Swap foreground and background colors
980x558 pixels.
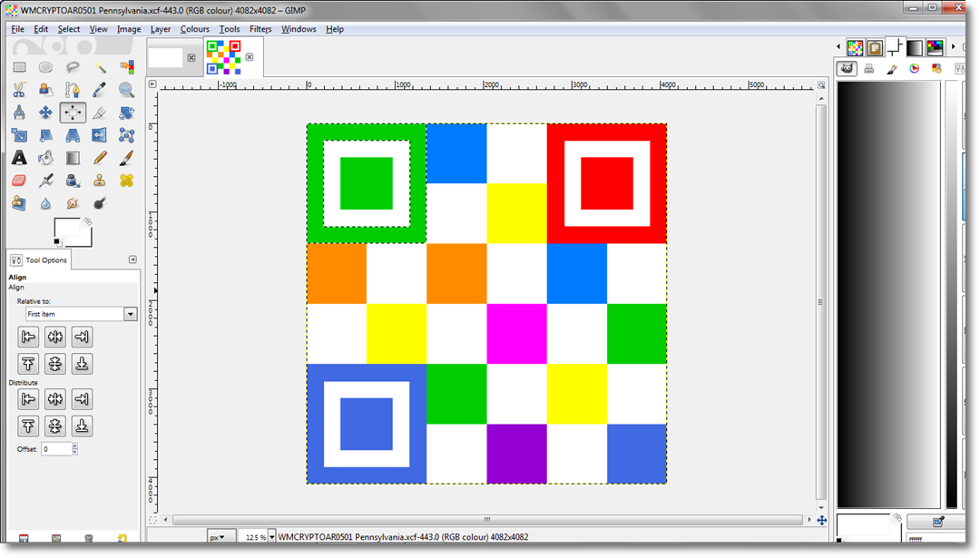click(87, 221)
